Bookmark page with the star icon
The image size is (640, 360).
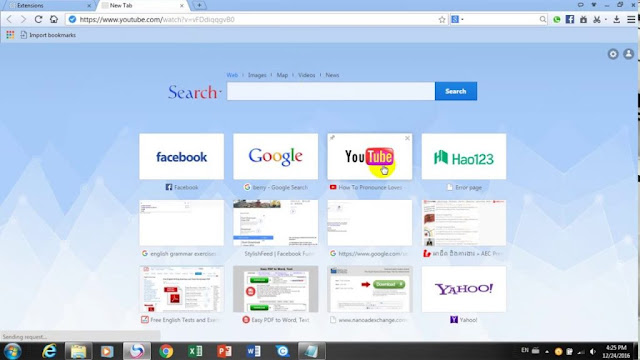[x=442, y=20]
